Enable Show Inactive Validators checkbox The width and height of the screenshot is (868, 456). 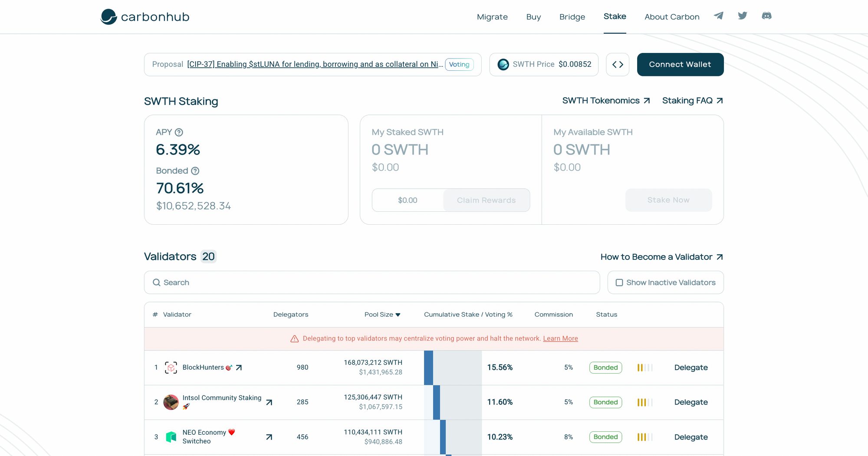(619, 282)
